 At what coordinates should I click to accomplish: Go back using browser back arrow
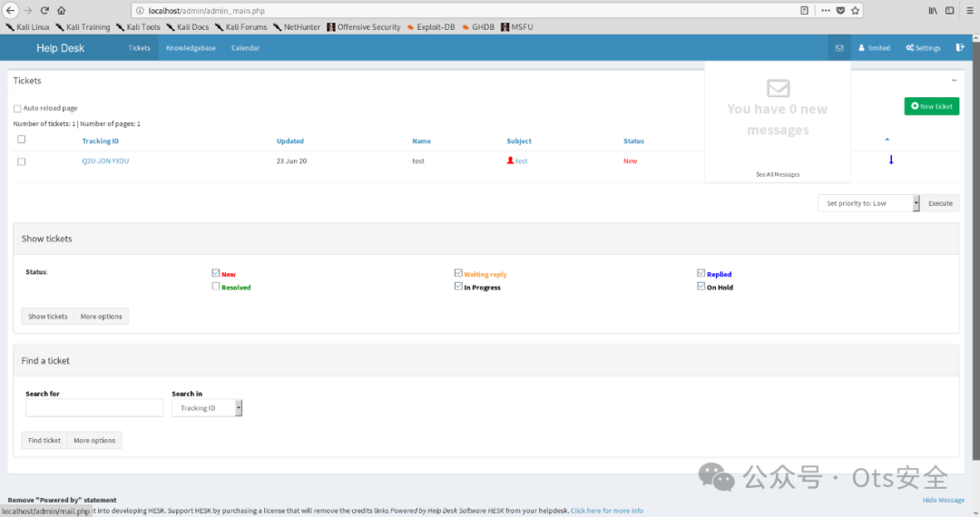(x=10, y=11)
